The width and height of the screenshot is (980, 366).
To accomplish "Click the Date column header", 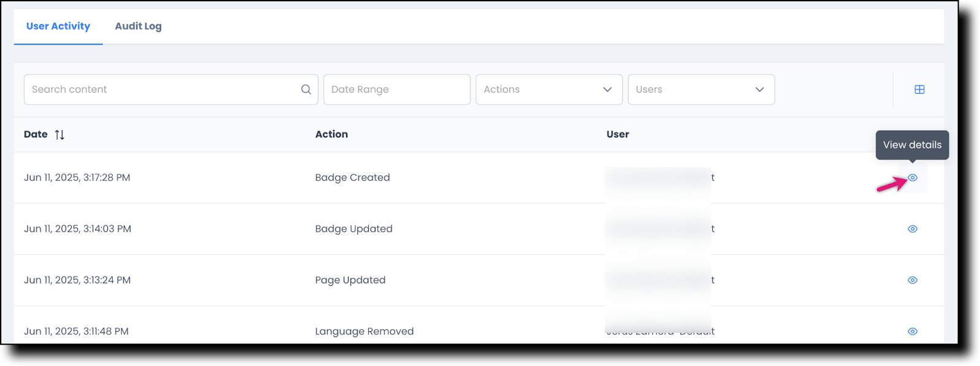I will pyautogui.click(x=36, y=134).
